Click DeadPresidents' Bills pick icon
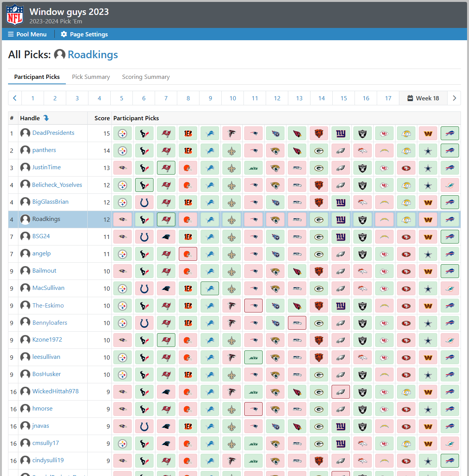This screenshot has height=476, width=469. (450, 133)
